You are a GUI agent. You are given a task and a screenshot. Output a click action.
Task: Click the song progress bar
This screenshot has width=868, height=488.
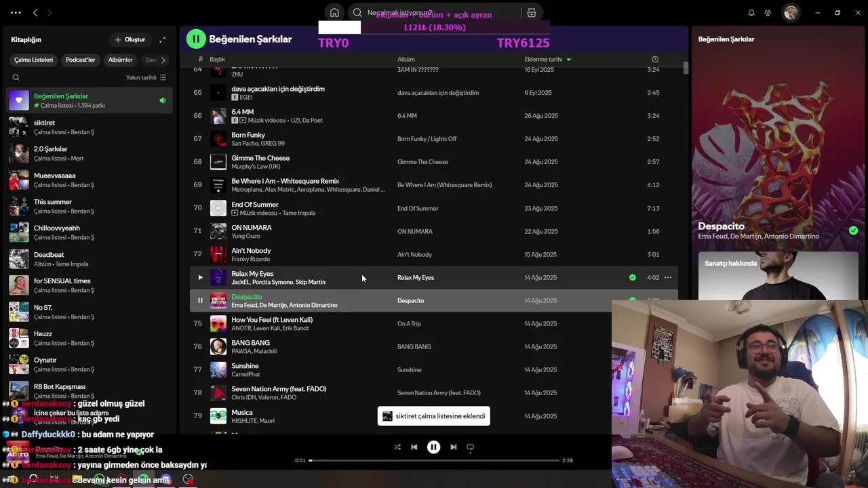tap(434, 460)
